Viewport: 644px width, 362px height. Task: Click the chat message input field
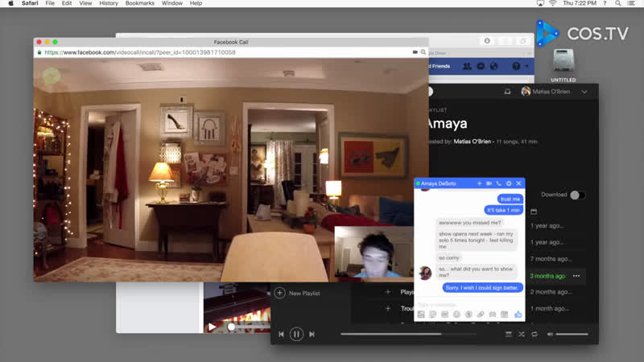tap(469, 305)
